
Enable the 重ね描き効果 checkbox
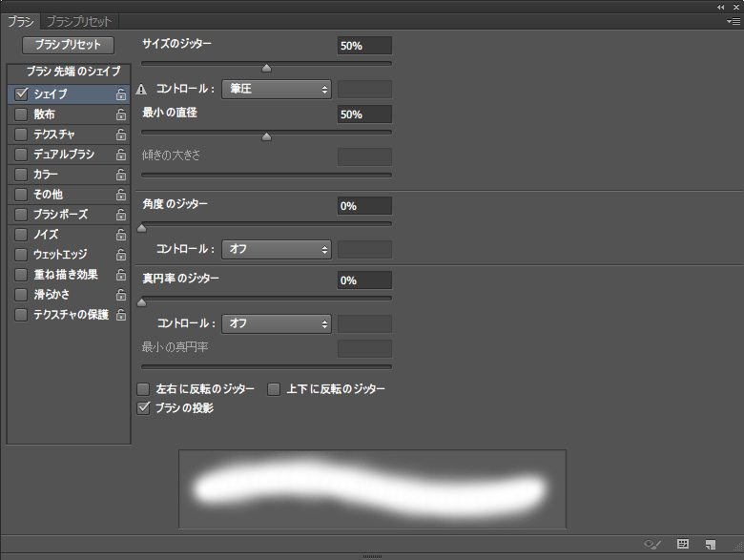[x=21, y=275]
